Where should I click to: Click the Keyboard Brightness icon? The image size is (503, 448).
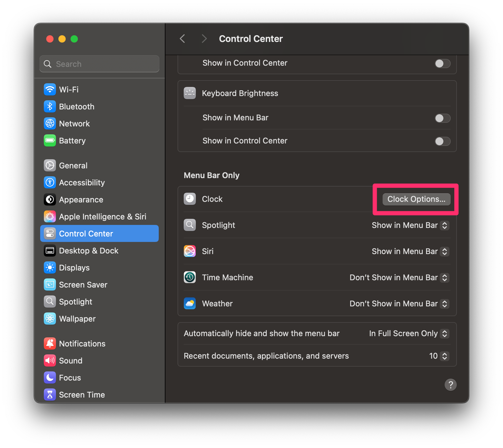[x=190, y=93]
